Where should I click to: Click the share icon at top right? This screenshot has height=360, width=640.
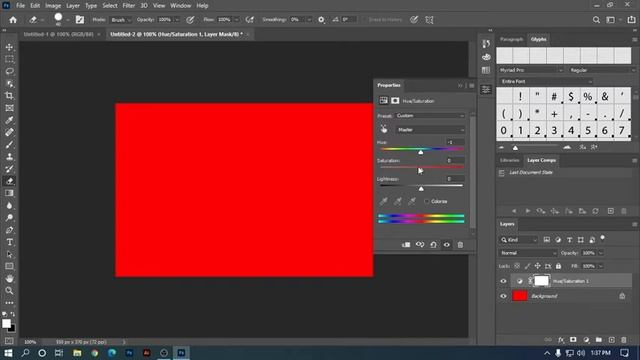[631, 20]
